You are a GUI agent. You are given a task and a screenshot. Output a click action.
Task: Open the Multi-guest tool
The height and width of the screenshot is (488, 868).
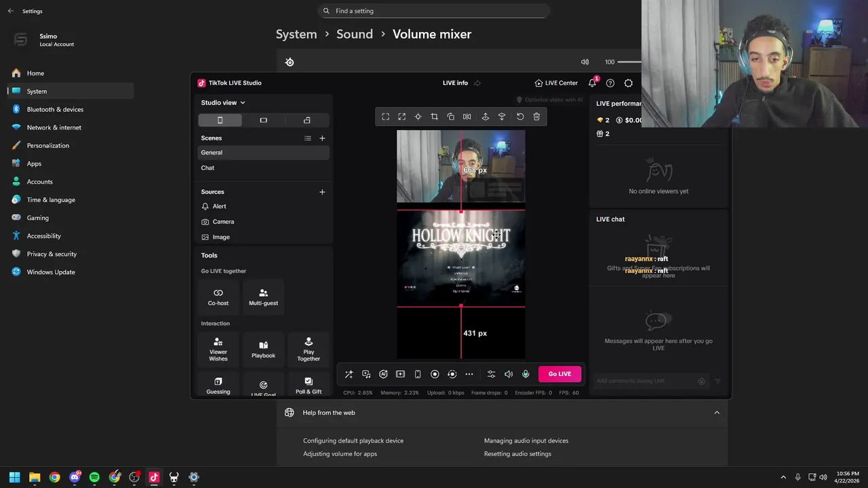point(263,297)
